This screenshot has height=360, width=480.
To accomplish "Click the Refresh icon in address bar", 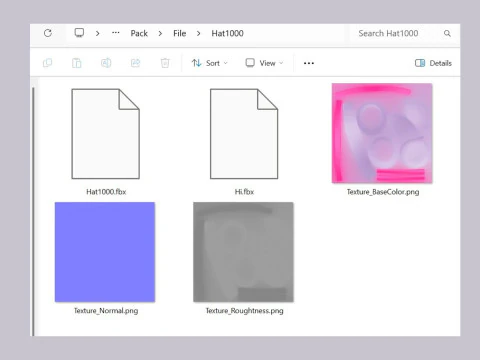I will 48,33.
